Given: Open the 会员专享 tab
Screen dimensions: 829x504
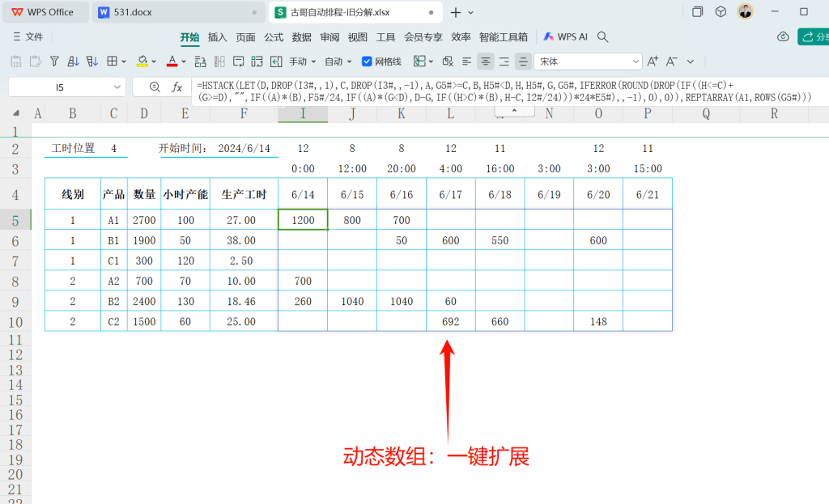Looking at the screenshot, I should [423, 37].
